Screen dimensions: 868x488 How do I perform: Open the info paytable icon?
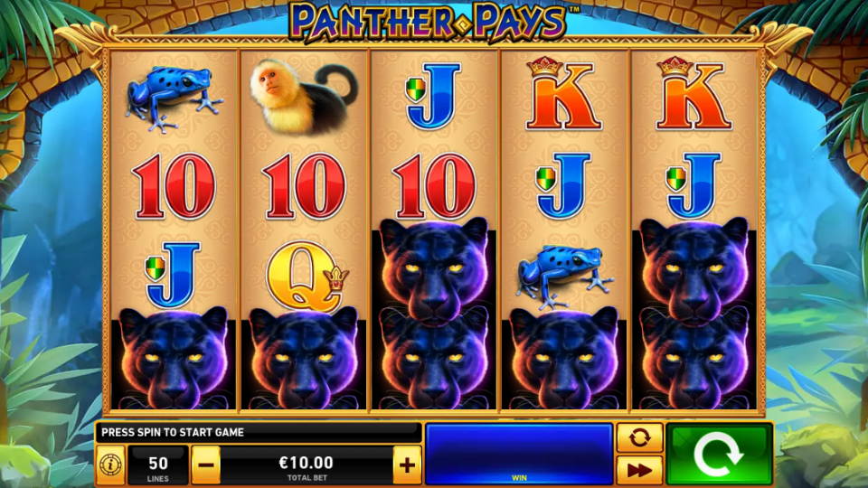coord(110,465)
